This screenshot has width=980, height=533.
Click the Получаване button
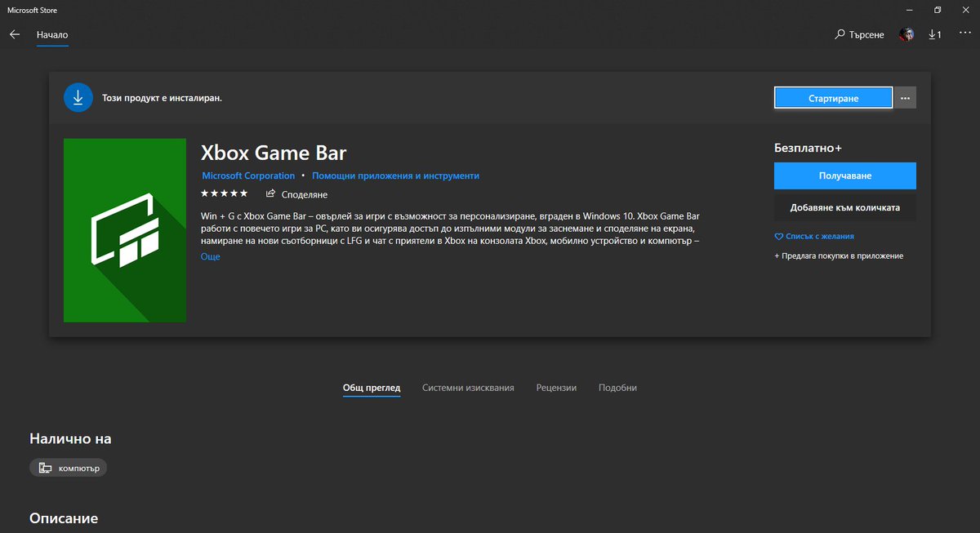click(x=845, y=175)
